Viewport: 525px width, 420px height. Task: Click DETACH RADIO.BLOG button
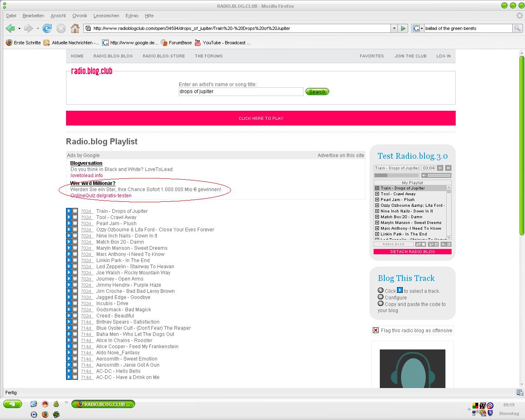point(413,251)
